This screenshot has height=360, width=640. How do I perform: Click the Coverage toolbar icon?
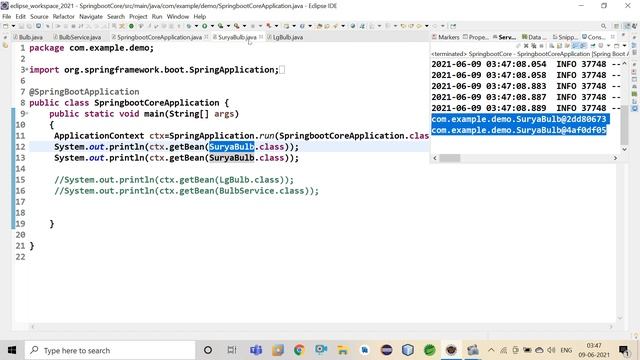[220, 26]
